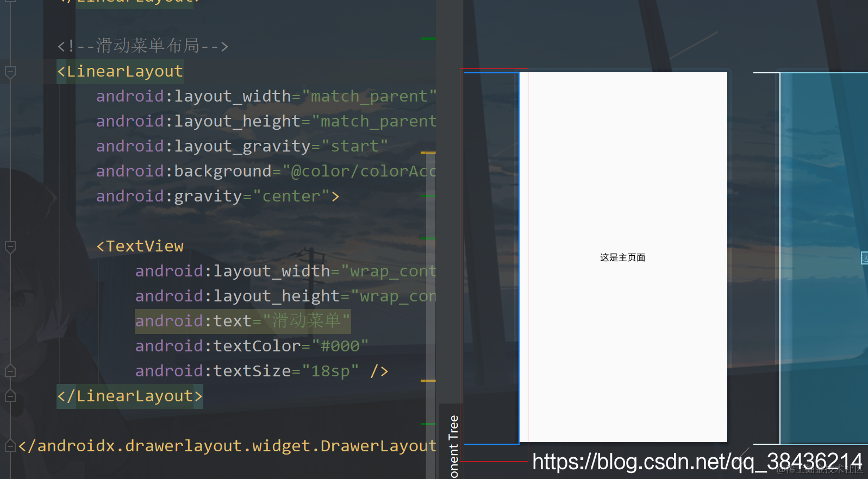
Task: Click fold marker beside closing LinearLayout tag
Action: (10, 396)
